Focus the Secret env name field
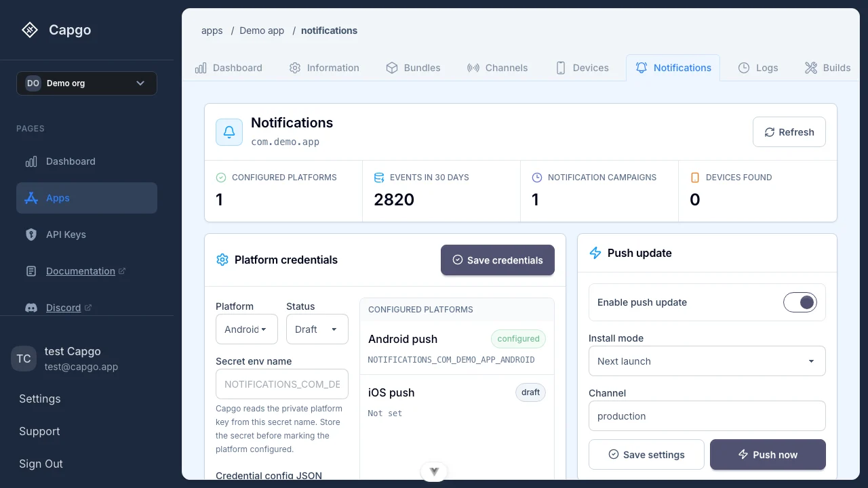The image size is (868, 488). point(282,384)
